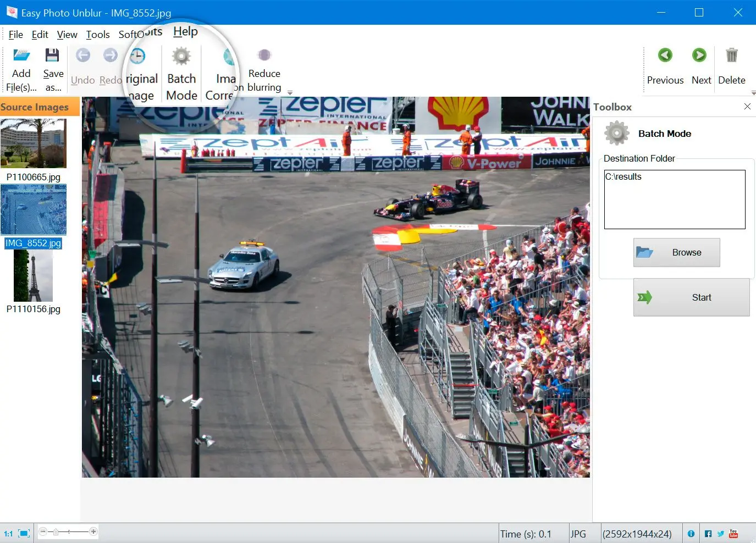
Task: Show the Original Image via clock icon
Action: (x=137, y=56)
